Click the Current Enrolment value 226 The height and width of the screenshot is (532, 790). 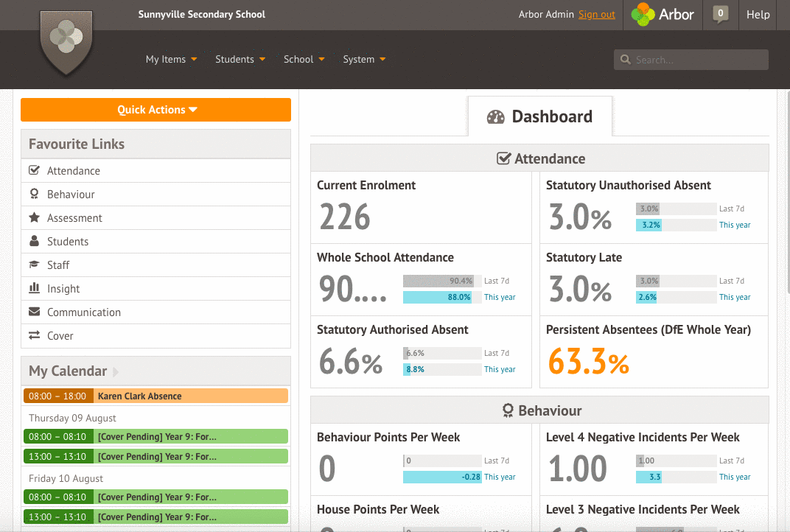click(x=345, y=217)
